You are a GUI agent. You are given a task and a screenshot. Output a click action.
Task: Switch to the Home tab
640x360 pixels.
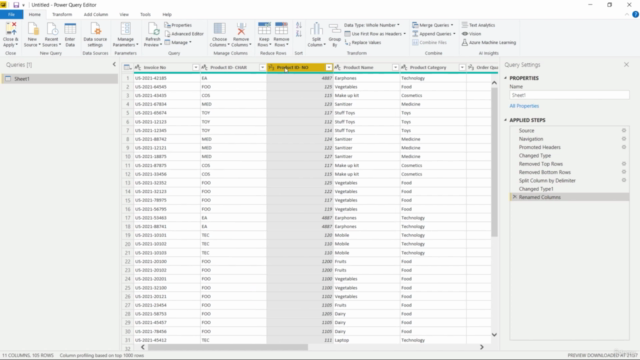pos(35,14)
